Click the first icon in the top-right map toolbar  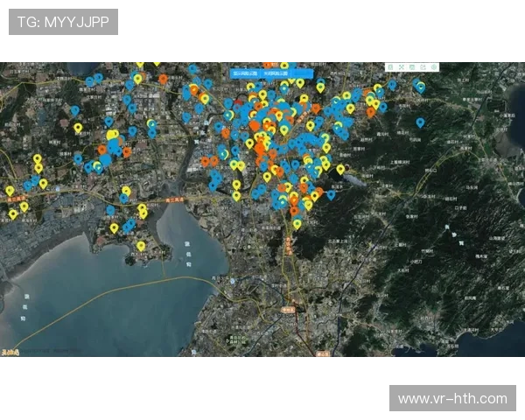[x=390, y=66]
